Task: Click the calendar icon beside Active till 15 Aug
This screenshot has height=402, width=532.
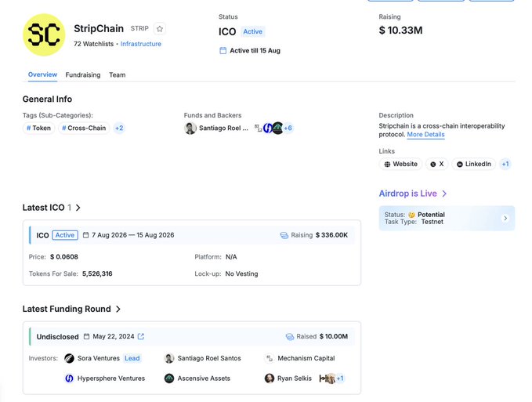Action: click(x=223, y=51)
